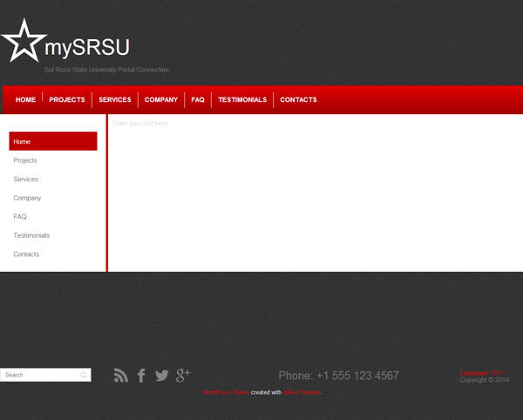523x420 pixels.
Task: Open the RSS feed icon
Action: [x=121, y=376]
